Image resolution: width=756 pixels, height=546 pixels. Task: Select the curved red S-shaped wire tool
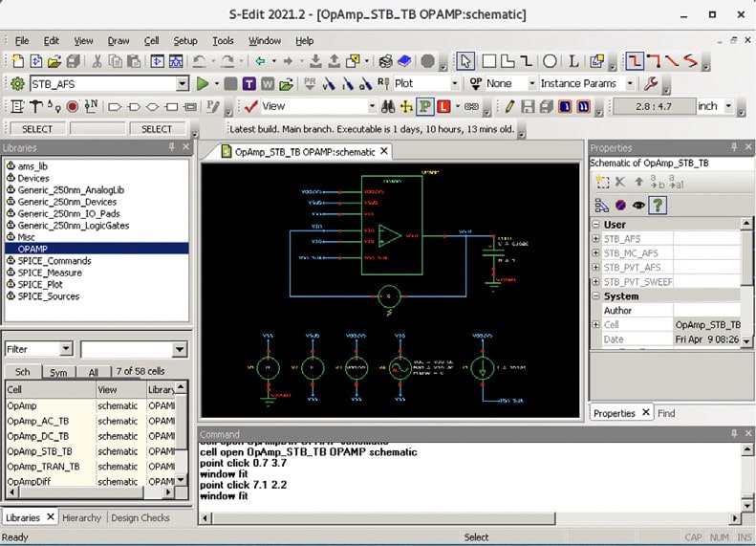[690, 61]
